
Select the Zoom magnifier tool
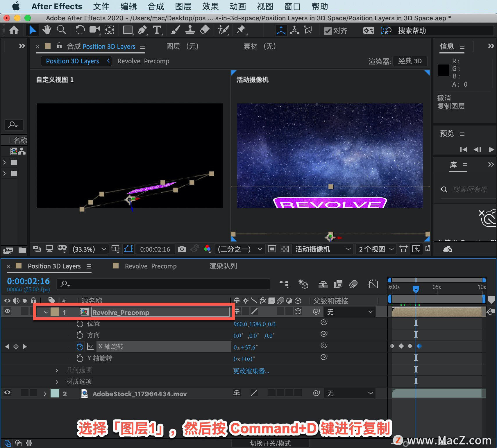tap(61, 30)
